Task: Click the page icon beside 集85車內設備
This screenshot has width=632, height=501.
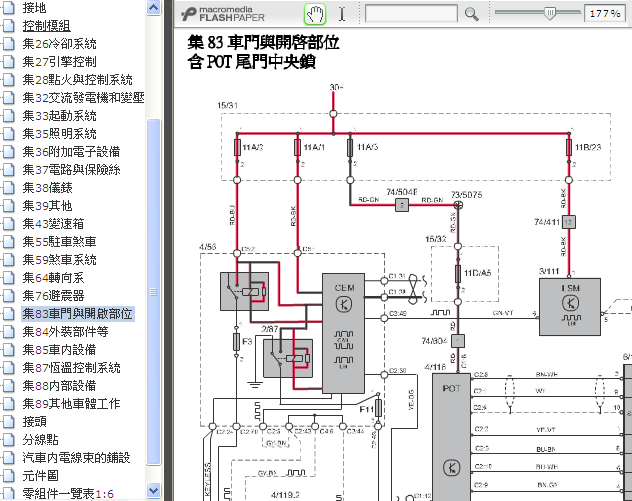Action: [x=8, y=350]
